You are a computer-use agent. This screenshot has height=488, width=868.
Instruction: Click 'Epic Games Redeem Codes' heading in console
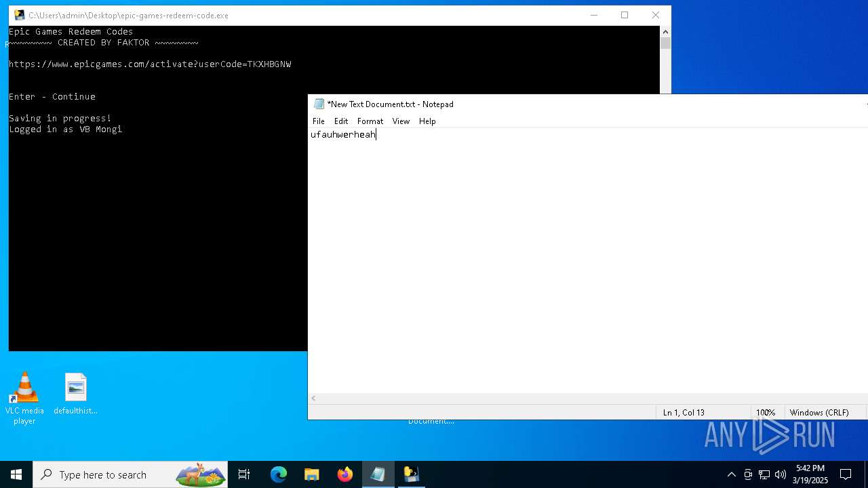pyautogui.click(x=71, y=31)
